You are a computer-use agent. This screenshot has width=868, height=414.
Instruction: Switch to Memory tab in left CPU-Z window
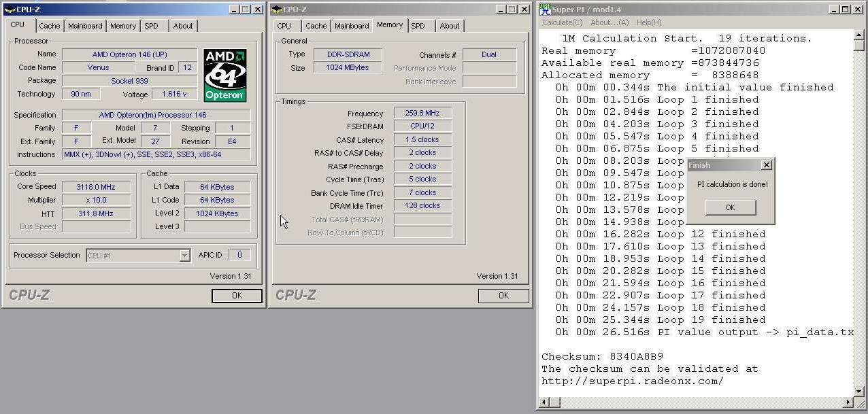click(123, 26)
